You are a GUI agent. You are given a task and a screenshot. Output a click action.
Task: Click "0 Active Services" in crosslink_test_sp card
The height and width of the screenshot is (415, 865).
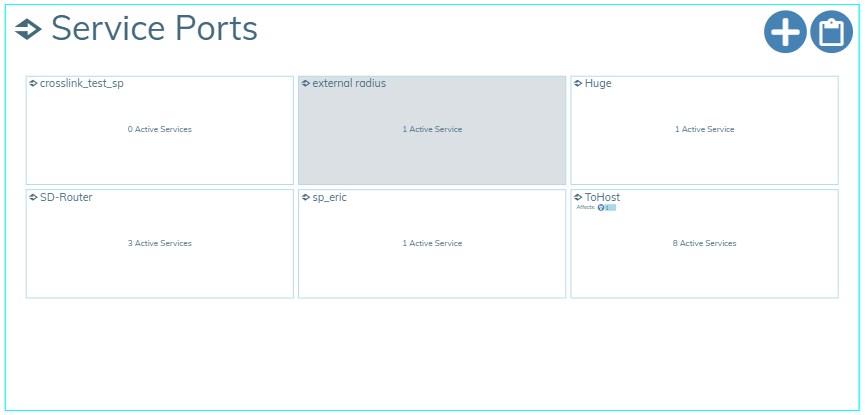pos(160,129)
